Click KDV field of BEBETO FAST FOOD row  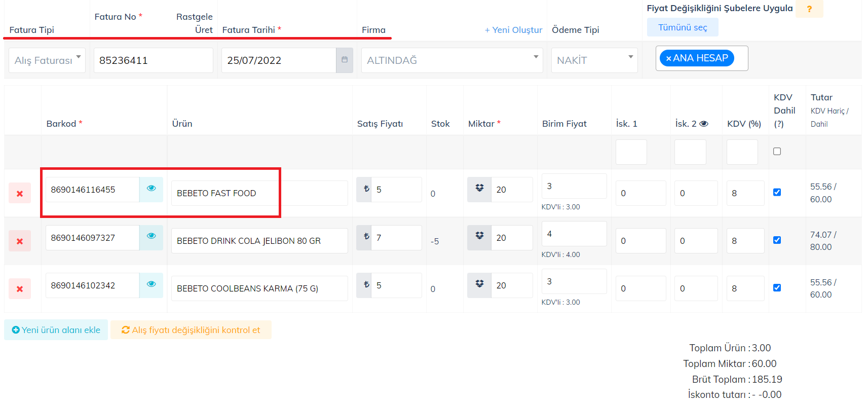point(745,193)
